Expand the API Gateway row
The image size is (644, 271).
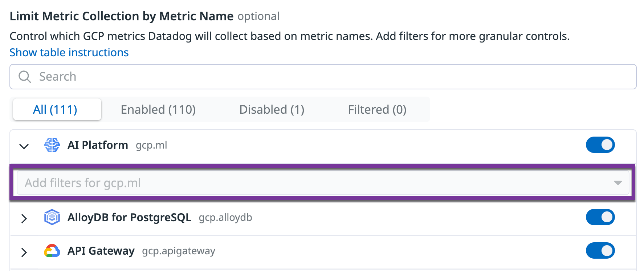24,252
